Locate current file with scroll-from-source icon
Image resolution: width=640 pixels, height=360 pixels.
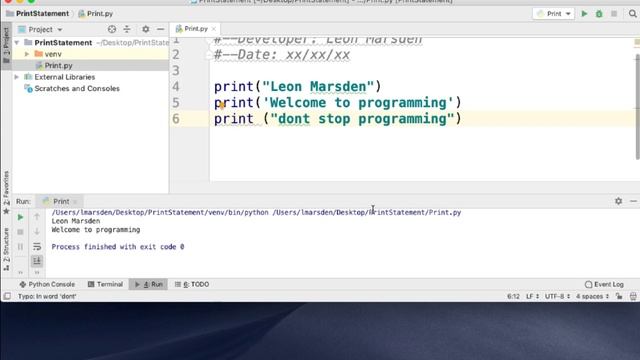point(111,29)
